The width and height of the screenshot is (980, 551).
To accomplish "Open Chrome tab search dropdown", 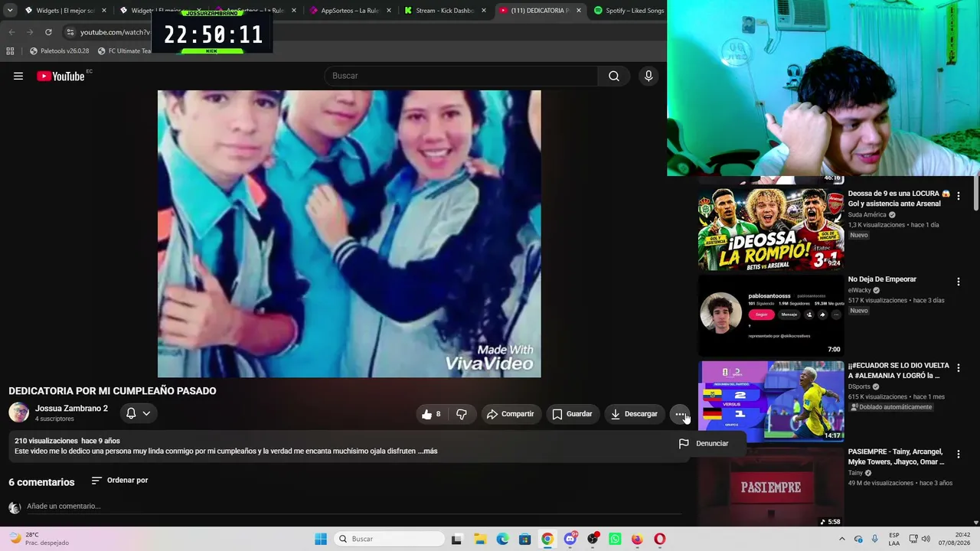I will [10, 11].
